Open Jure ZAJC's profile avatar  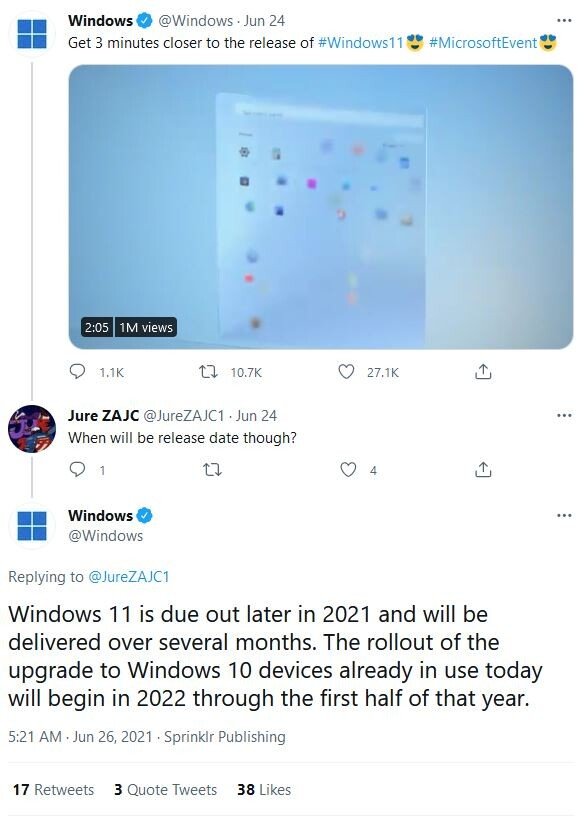pyautogui.click(x=32, y=429)
